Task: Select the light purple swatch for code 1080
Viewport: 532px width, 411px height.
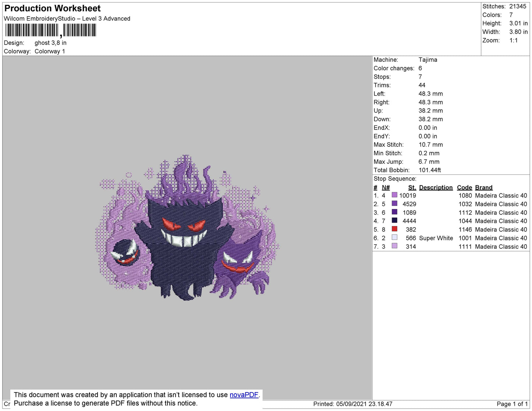Action: [395, 195]
